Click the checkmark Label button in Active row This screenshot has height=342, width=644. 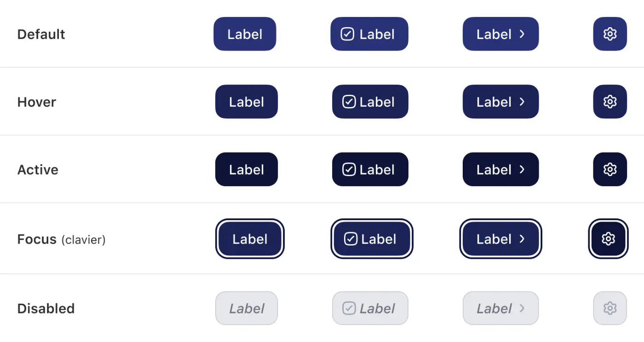point(370,170)
